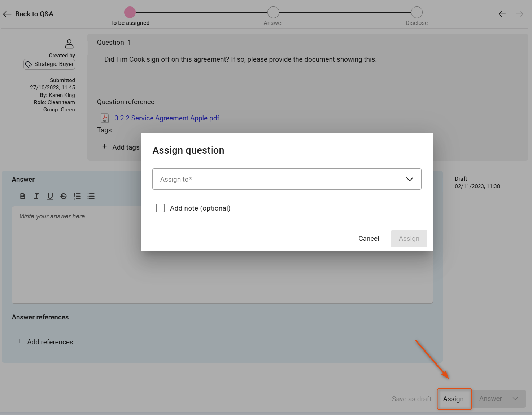Screen dimensions: 532x415
Task: Click the Submitted 27/10/2023, 11:45 text
Action: (x=53, y=84)
